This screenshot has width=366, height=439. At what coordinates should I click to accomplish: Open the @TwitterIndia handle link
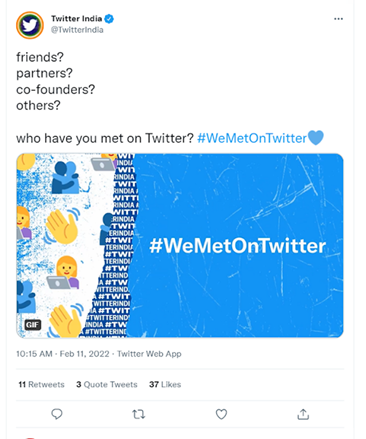coord(77,30)
